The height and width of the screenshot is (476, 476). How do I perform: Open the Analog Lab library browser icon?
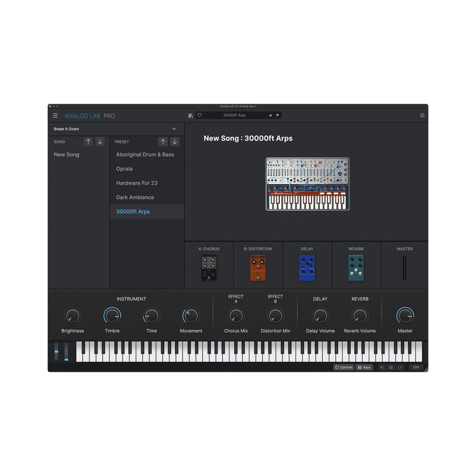click(190, 115)
